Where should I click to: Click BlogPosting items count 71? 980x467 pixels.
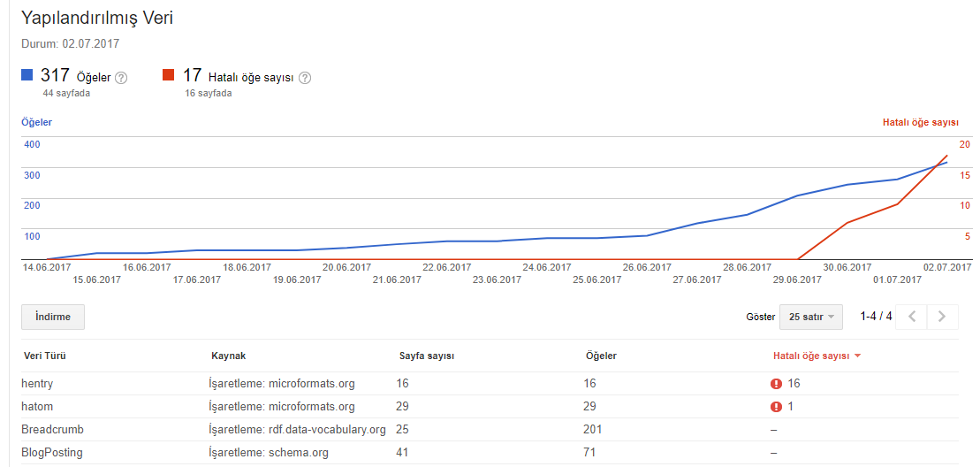coord(589,453)
